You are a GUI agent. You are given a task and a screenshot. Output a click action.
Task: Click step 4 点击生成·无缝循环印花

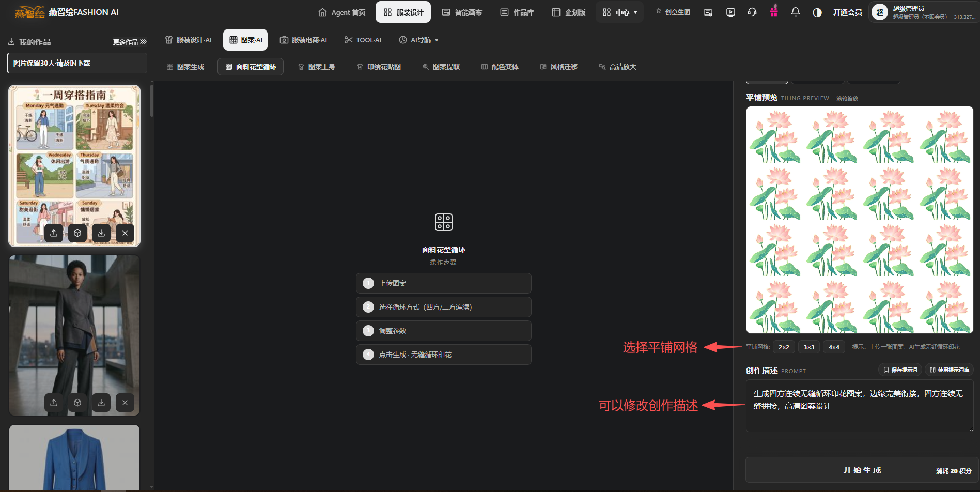tap(444, 355)
